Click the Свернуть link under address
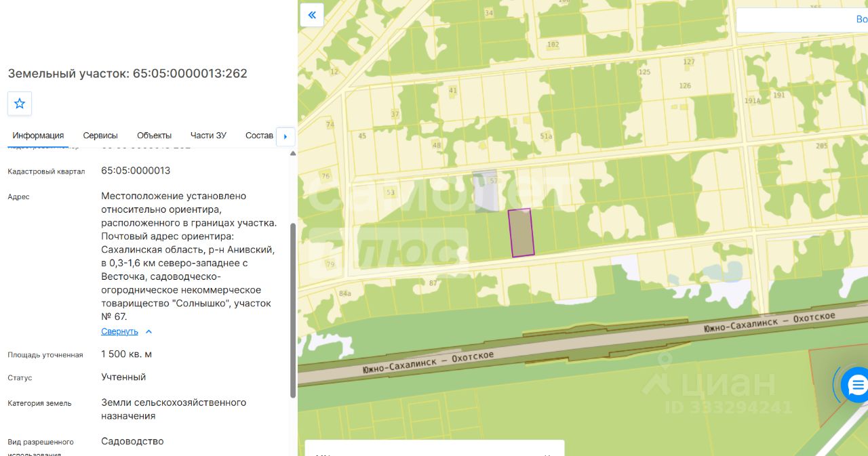Image resolution: width=868 pixels, height=456 pixels. (x=119, y=331)
